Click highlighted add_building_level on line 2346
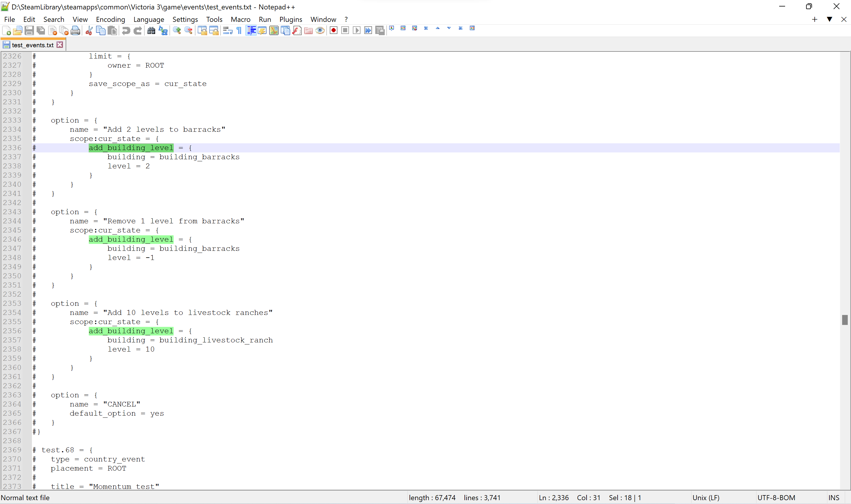The height and width of the screenshot is (504, 851). pos(131,239)
